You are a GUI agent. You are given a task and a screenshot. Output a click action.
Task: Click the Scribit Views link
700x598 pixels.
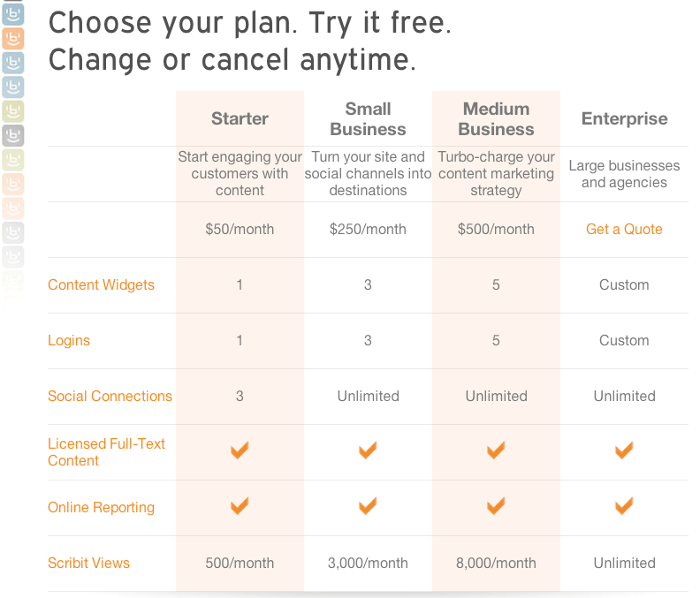coord(88,563)
